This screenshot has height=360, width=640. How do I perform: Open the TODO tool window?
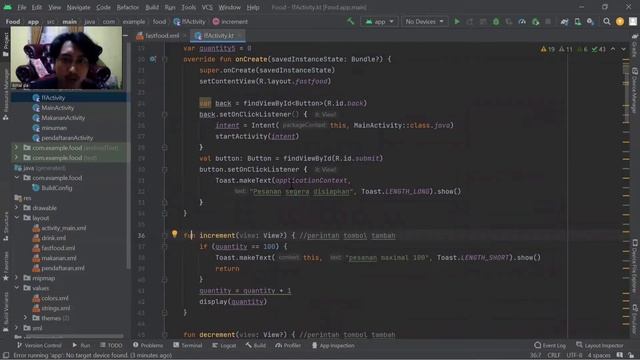coord(111,345)
